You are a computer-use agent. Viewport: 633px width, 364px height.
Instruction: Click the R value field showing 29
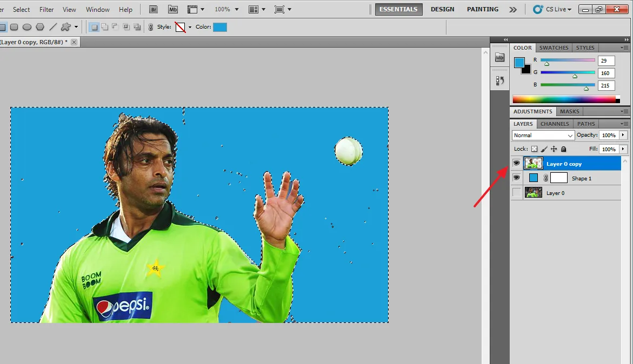click(x=606, y=60)
